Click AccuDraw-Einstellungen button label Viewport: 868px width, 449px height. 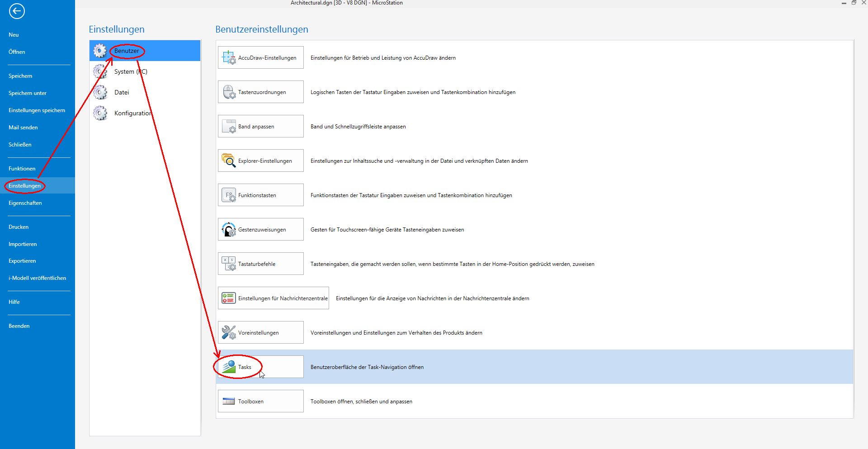click(x=267, y=58)
